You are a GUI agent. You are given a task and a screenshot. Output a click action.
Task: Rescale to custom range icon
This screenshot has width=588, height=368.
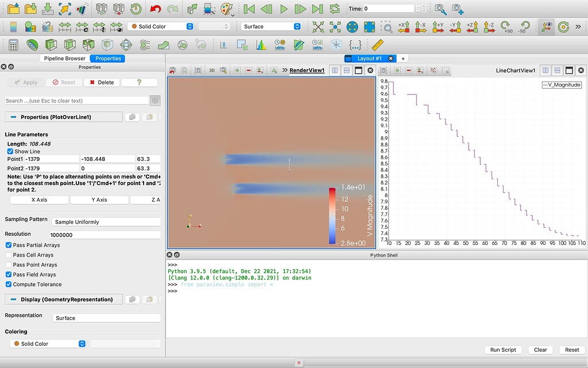(82, 26)
